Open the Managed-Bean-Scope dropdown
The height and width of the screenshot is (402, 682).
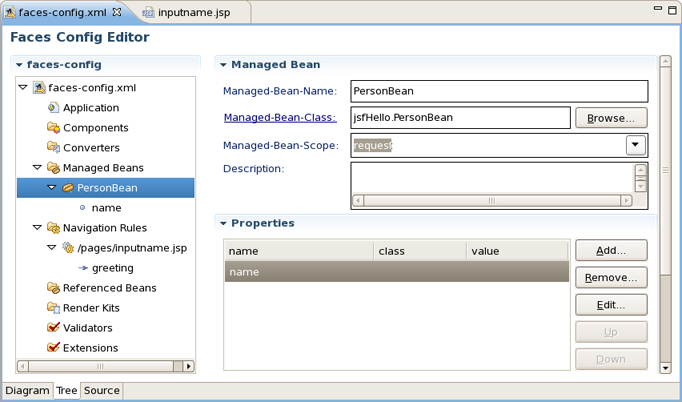636,145
